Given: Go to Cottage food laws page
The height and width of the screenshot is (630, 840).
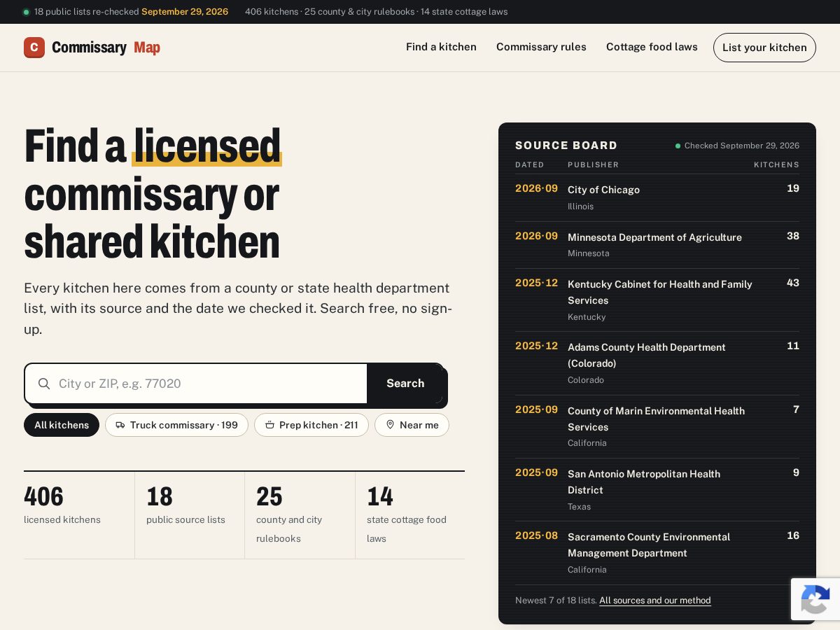Looking at the screenshot, I should pyautogui.click(x=652, y=47).
